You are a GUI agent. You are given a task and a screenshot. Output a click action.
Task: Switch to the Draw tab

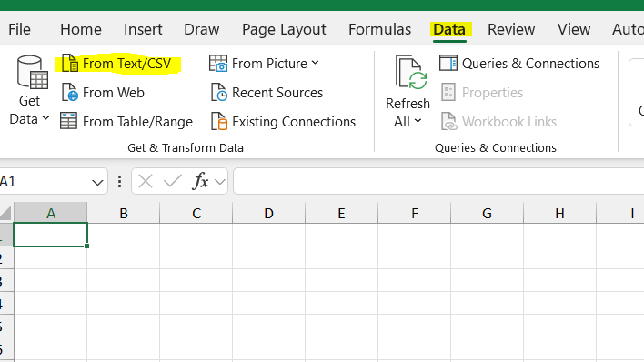(x=202, y=29)
